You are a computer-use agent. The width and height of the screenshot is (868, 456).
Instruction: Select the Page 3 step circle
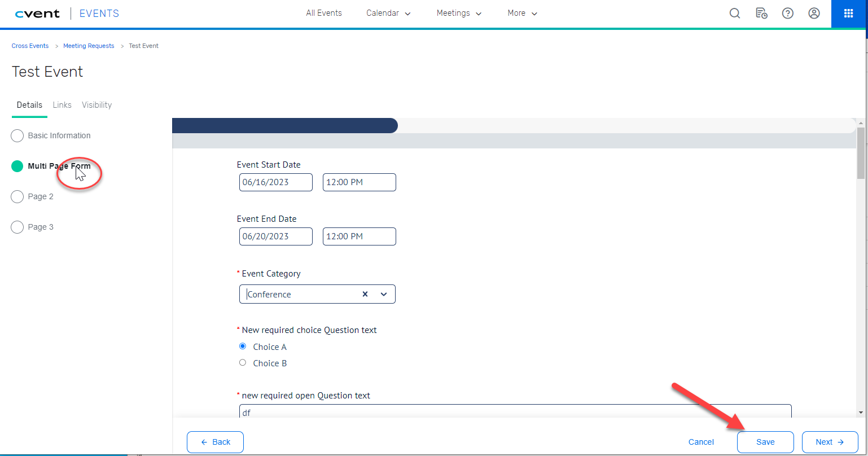click(x=17, y=227)
